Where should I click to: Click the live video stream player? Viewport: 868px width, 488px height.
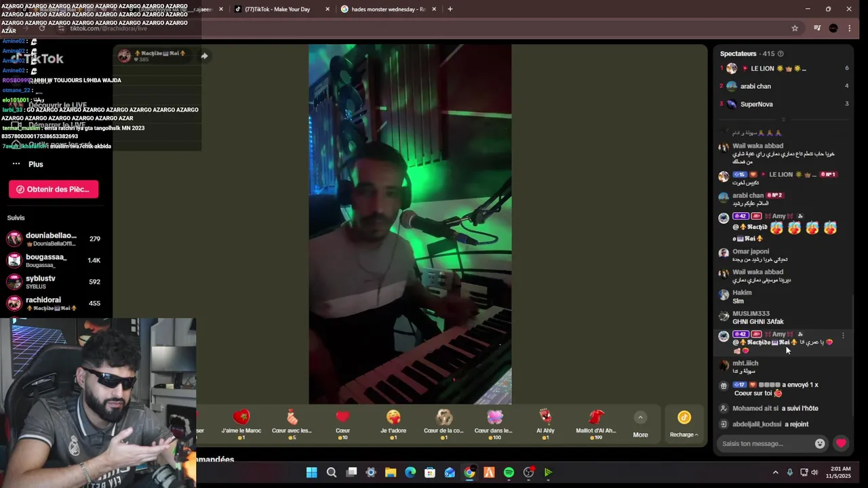pyautogui.click(x=410, y=224)
